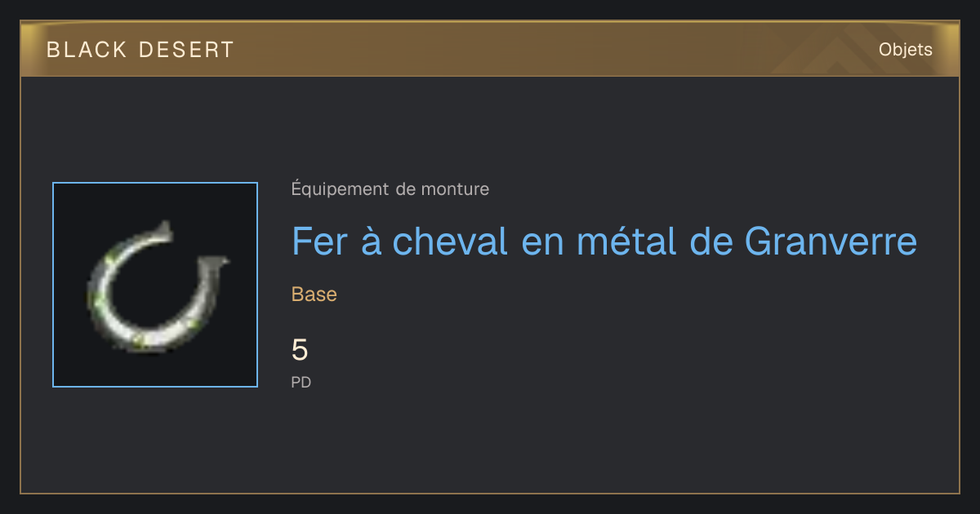The image size is (980, 514).
Task: Select the PD stat value 5
Action: (x=300, y=350)
